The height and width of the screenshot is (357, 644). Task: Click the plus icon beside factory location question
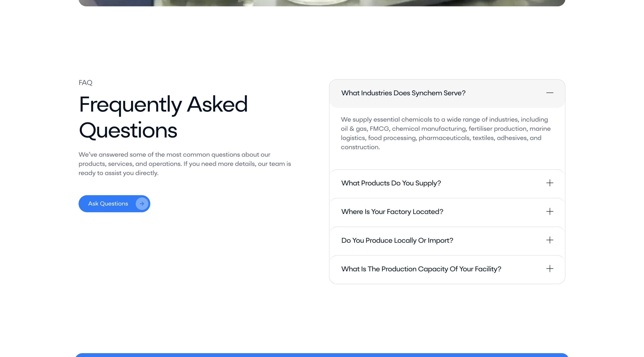pyautogui.click(x=550, y=212)
